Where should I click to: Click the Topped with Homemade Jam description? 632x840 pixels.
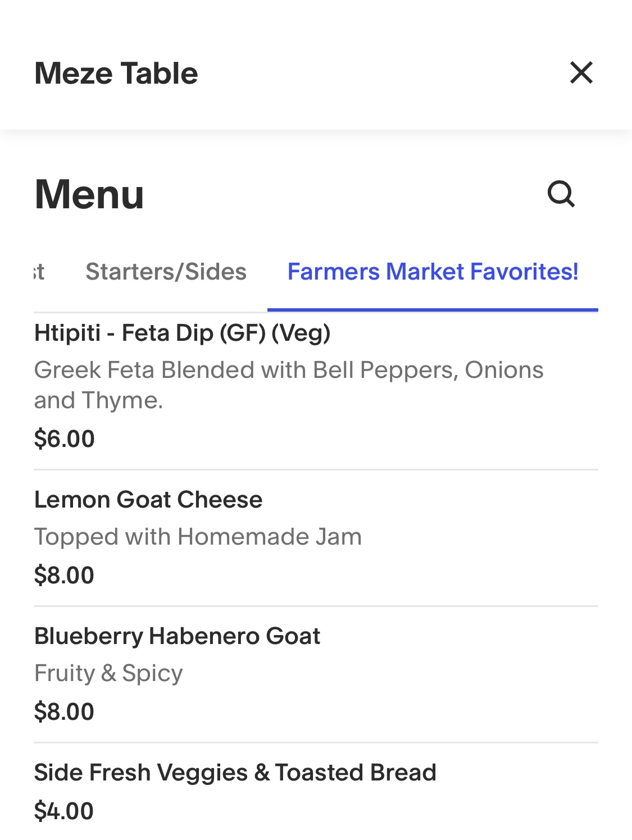(198, 537)
